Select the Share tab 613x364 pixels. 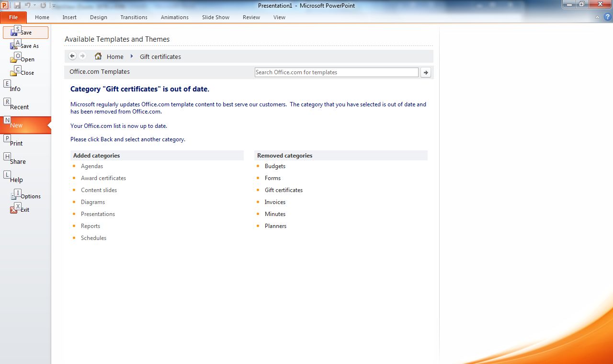point(18,161)
